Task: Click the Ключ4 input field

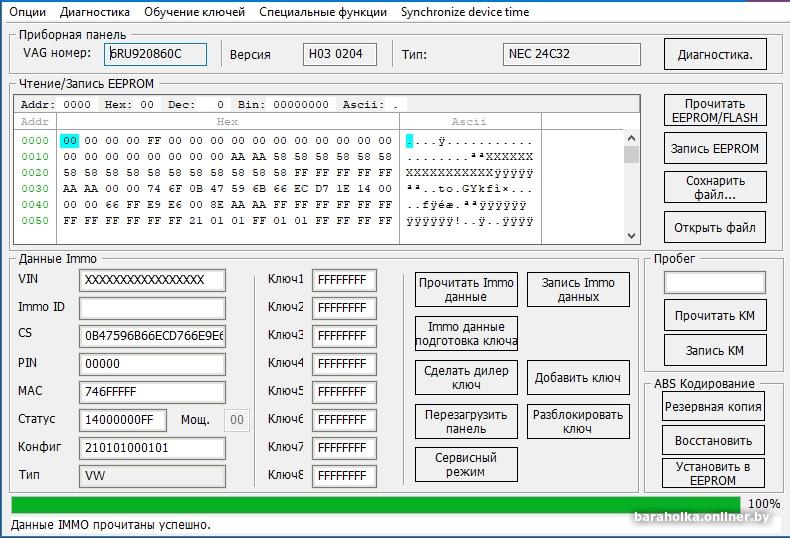Action: tap(344, 364)
